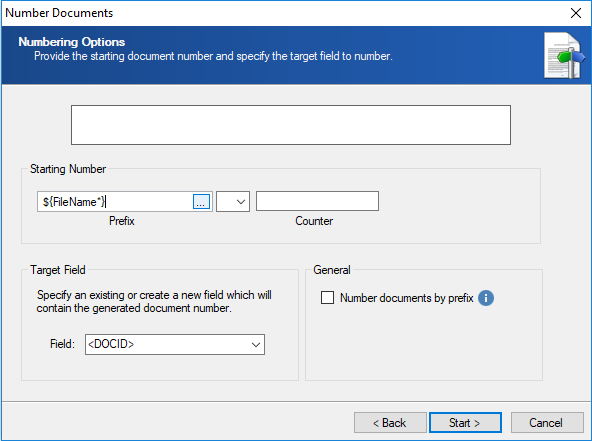Click the Field: label text
The width and height of the screenshot is (592, 441).
pyautogui.click(x=63, y=344)
